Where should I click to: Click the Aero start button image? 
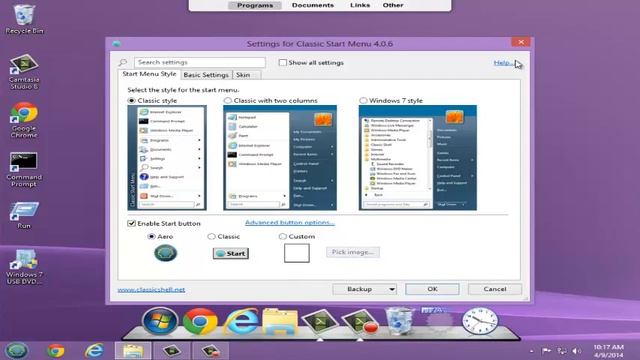(x=165, y=253)
